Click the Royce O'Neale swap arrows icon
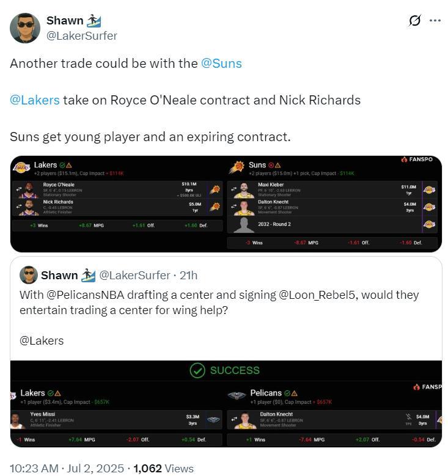Screen dimensions: 448x476 [19, 189]
